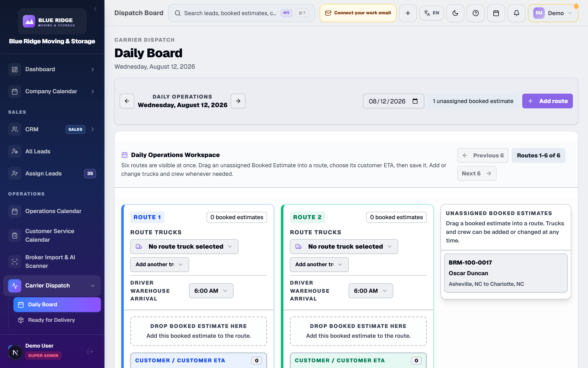Click the DU avatar icon

pyautogui.click(x=539, y=13)
